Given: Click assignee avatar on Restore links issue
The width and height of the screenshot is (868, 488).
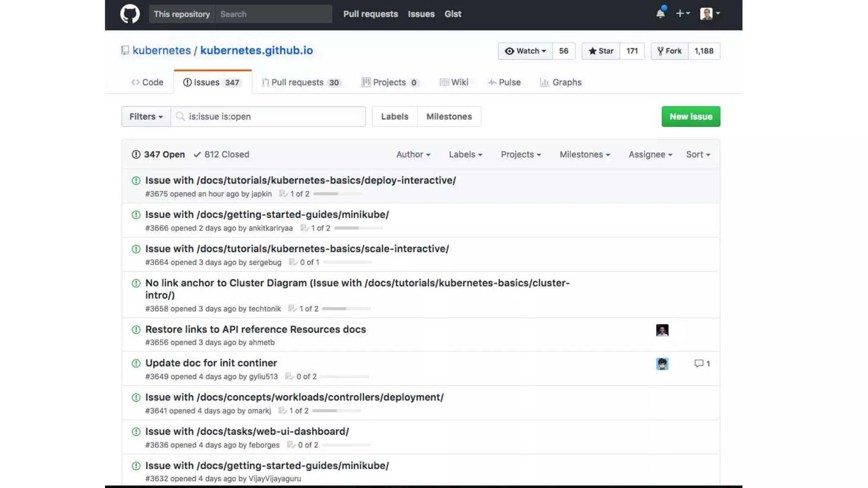Looking at the screenshot, I should pyautogui.click(x=662, y=330).
